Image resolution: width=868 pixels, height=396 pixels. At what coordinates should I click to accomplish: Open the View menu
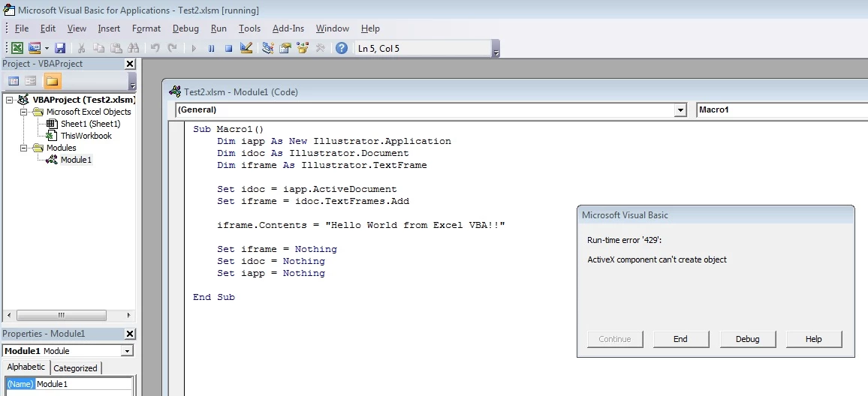click(x=77, y=28)
